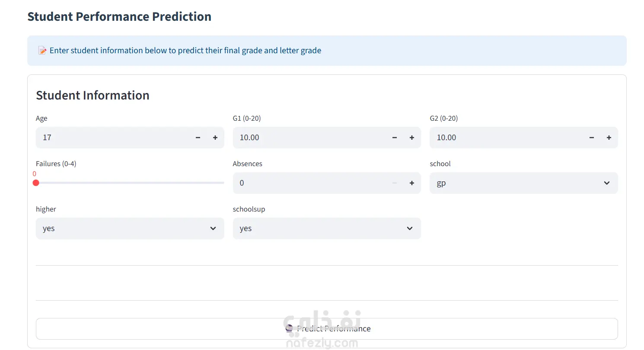The height and width of the screenshot is (350, 644).
Task: Click the Failures slider track midpoint
Action: coord(130,183)
